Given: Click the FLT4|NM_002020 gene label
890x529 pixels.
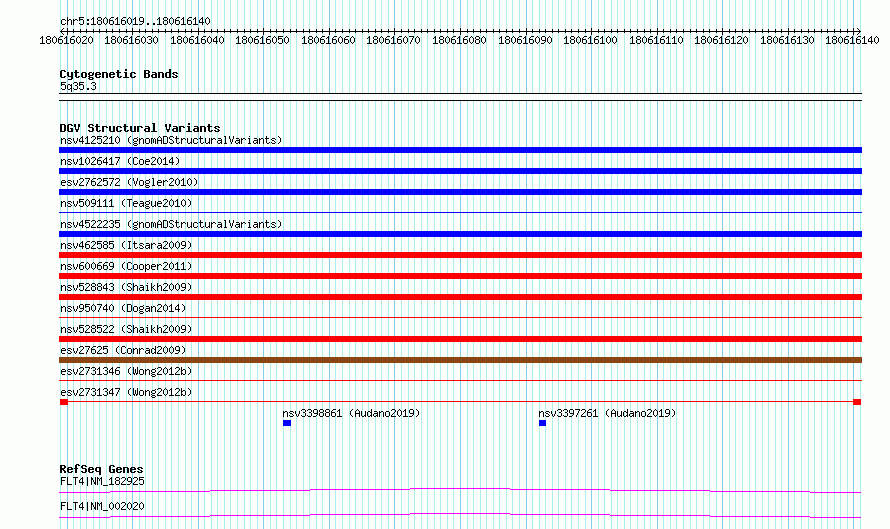Looking at the screenshot, I should point(102,506).
